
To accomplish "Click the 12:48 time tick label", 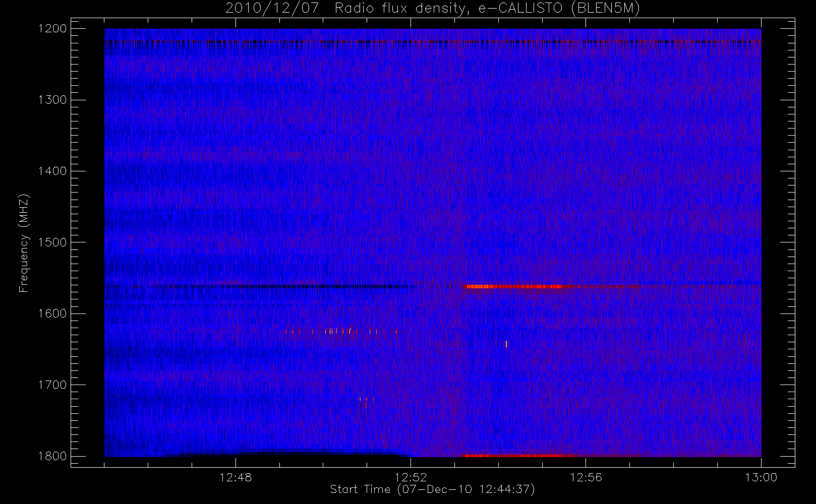I will 236,477.
